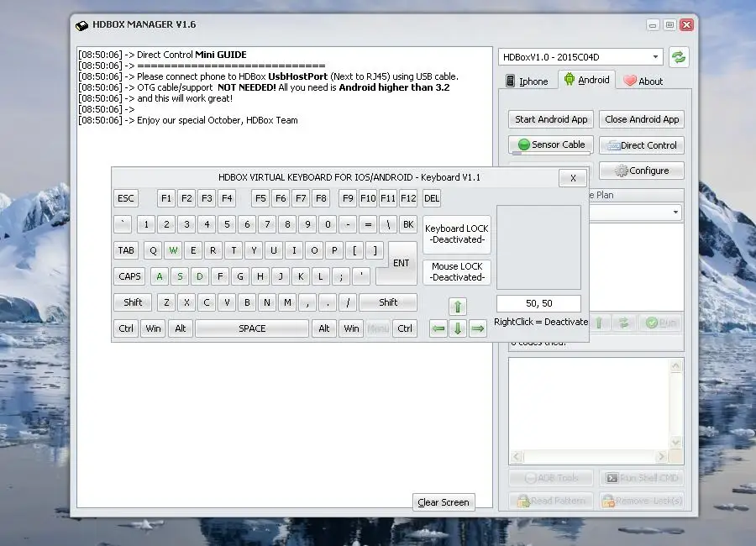Viewport: 756px width, 546px height.
Task: Click the green W key
Action: pyautogui.click(x=173, y=250)
